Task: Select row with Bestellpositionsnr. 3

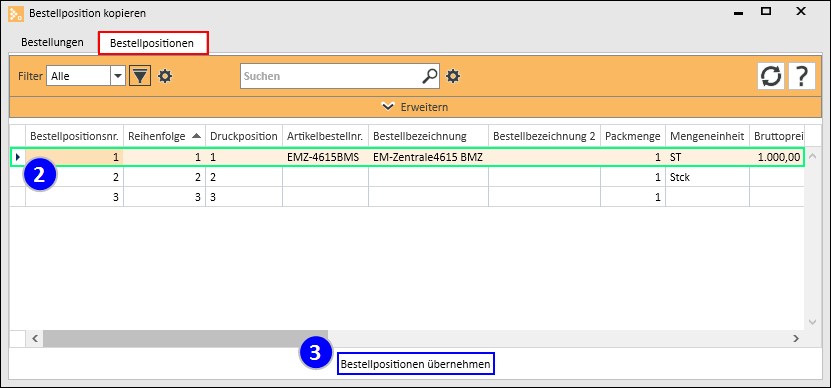Action: point(408,197)
